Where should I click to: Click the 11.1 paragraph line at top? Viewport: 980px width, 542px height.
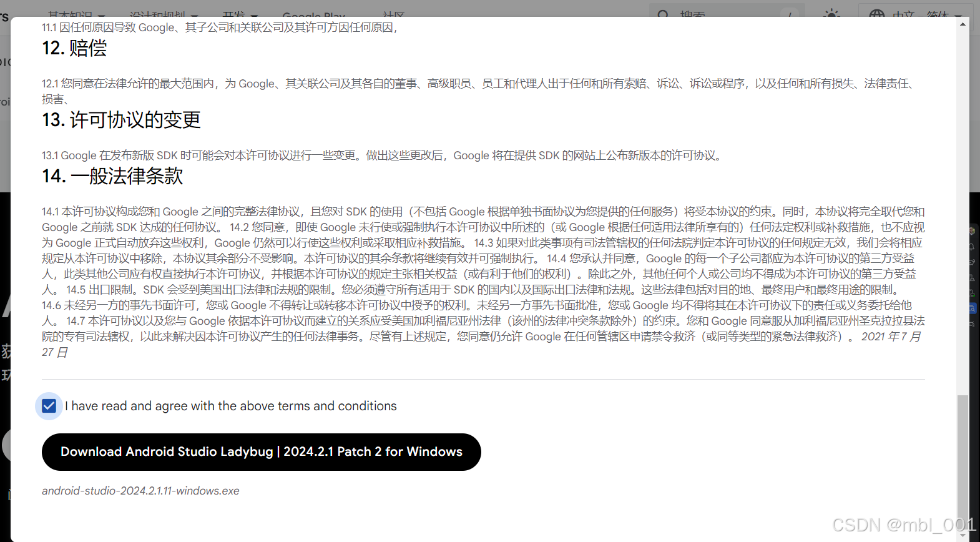[220, 27]
